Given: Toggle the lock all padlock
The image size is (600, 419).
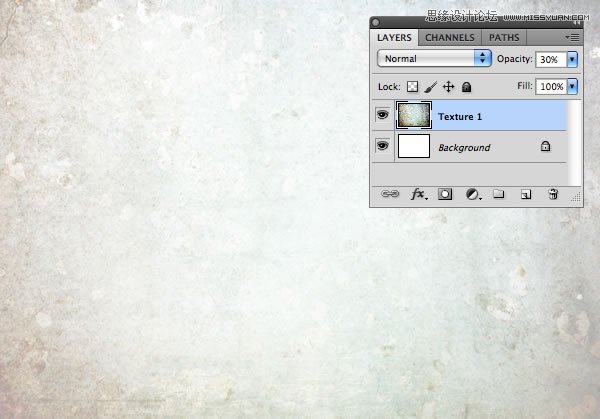Looking at the screenshot, I should point(465,88).
